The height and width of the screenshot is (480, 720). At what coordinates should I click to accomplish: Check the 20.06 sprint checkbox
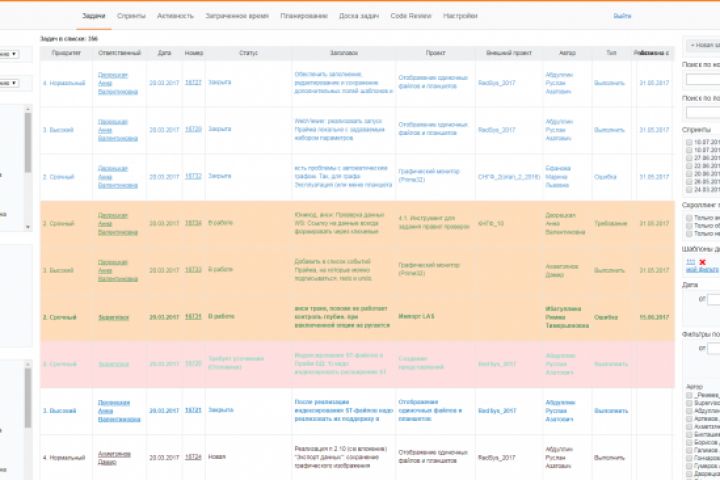coord(689,174)
